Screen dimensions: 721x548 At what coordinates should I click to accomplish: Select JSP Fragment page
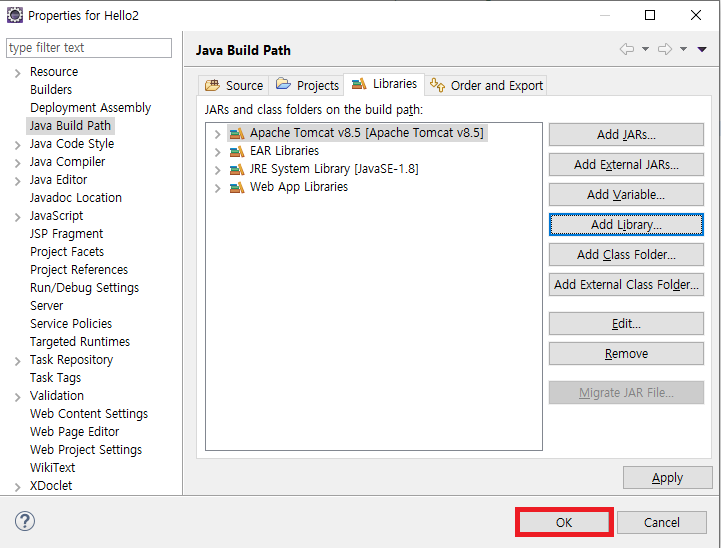(67, 234)
